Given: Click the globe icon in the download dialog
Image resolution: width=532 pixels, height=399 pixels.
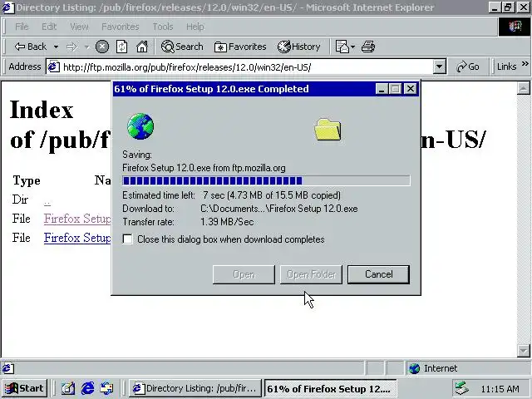Looking at the screenshot, I should coord(140,126).
